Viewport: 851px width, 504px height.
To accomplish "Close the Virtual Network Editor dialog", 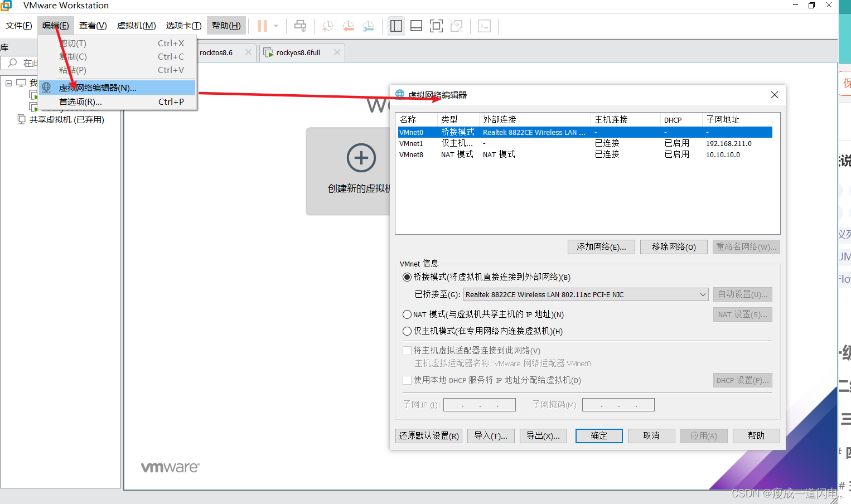I will [x=774, y=95].
